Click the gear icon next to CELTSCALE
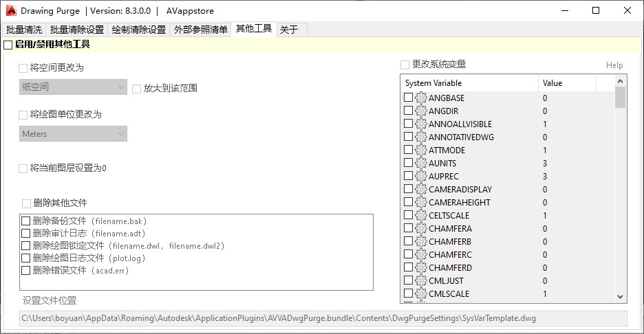This screenshot has height=334, width=644. point(421,216)
